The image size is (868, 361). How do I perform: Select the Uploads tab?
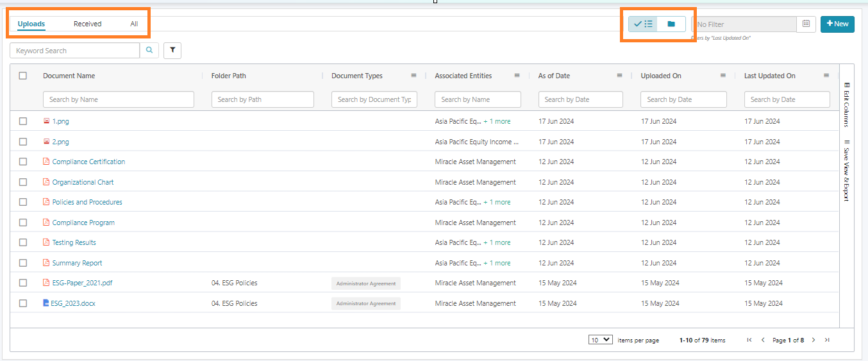tap(31, 24)
